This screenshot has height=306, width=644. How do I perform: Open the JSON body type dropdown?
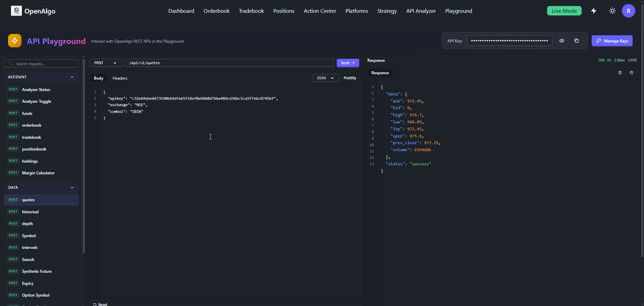(325, 78)
